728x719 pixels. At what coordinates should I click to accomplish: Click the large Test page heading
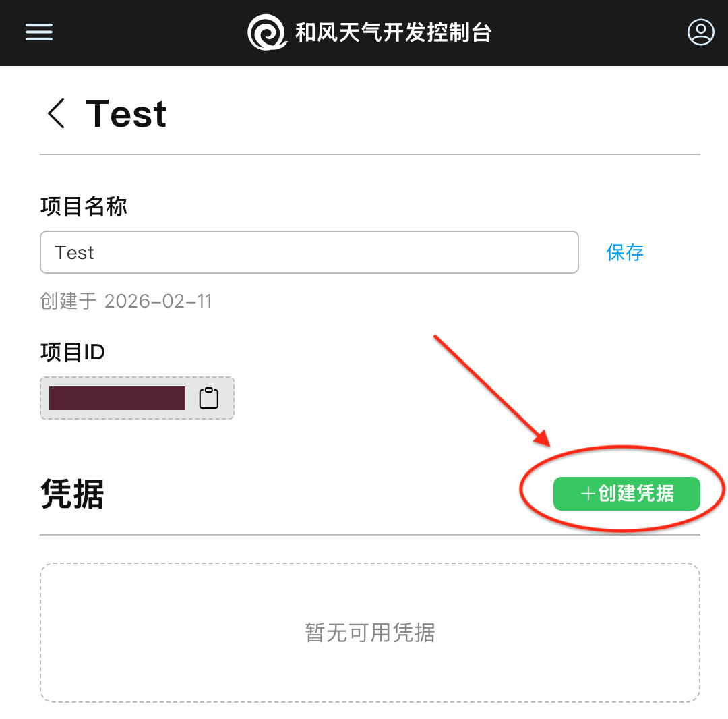point(127,113)
